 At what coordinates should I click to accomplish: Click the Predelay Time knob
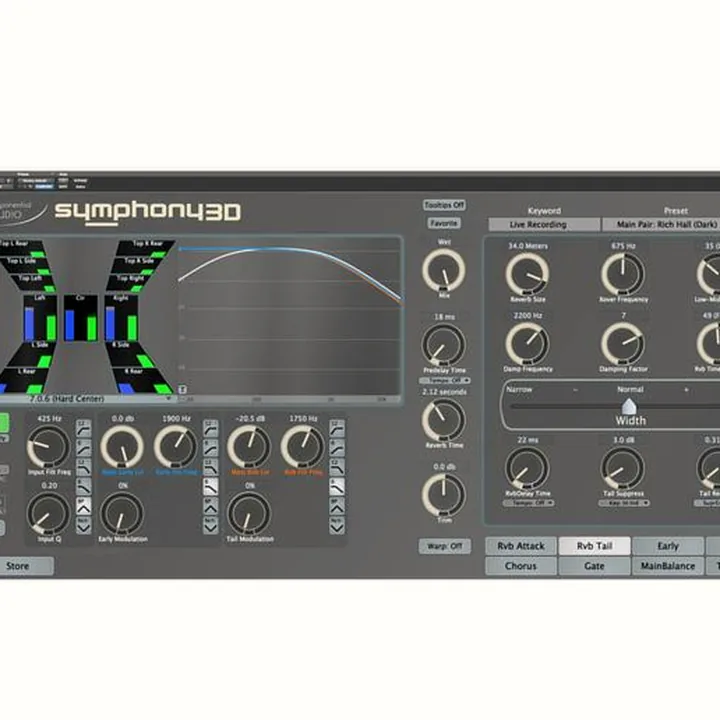point(444,345)
